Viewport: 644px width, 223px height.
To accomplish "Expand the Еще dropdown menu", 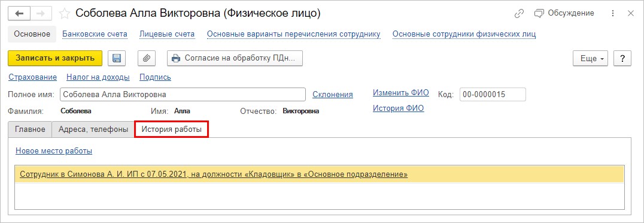I will 591,58.
